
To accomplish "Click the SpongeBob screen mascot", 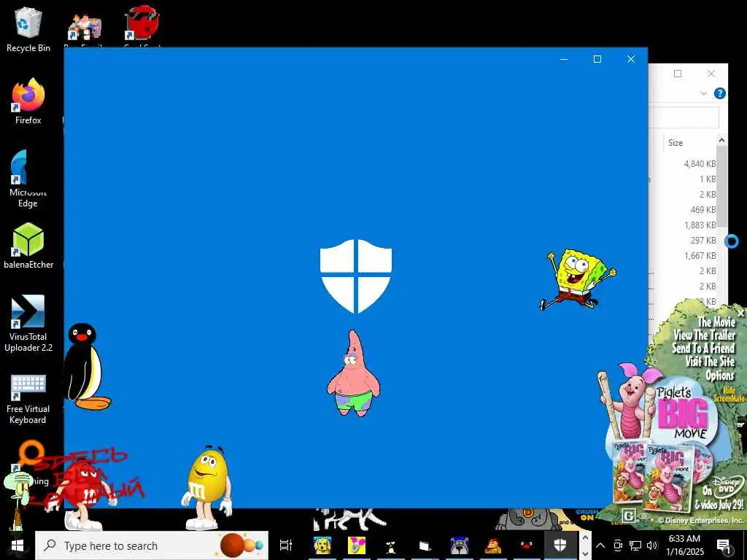I will coord(578,279).
